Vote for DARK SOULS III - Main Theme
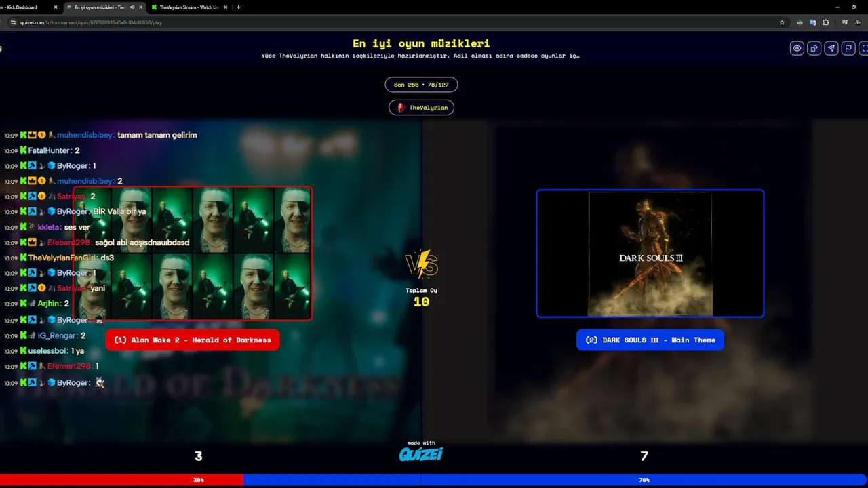This screenshot has width=868, height=488. 650,340
